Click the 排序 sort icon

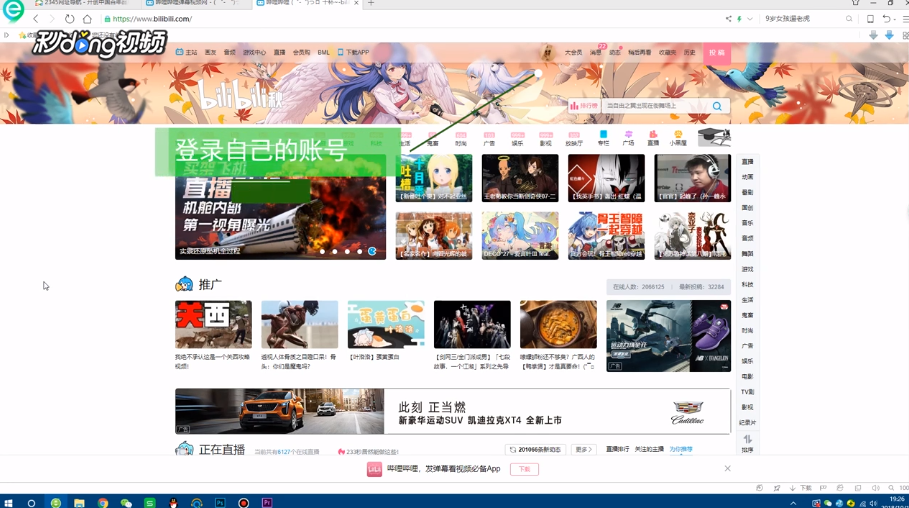point(747,443)
